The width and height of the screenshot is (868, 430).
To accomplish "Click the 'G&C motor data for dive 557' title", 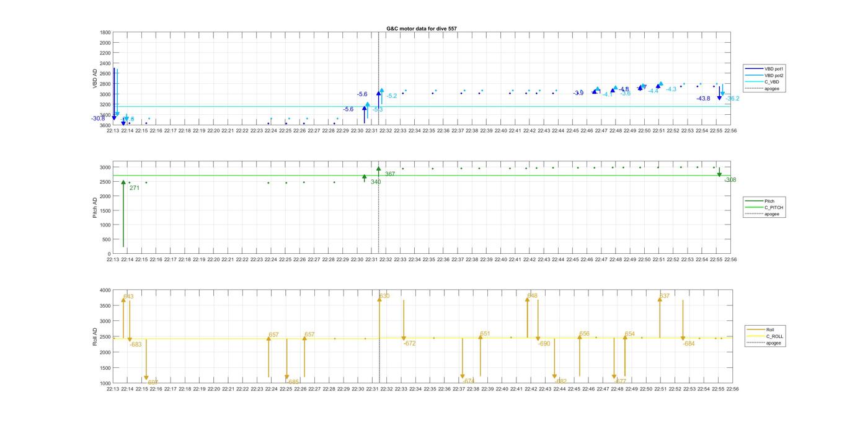I will (422, 29).
